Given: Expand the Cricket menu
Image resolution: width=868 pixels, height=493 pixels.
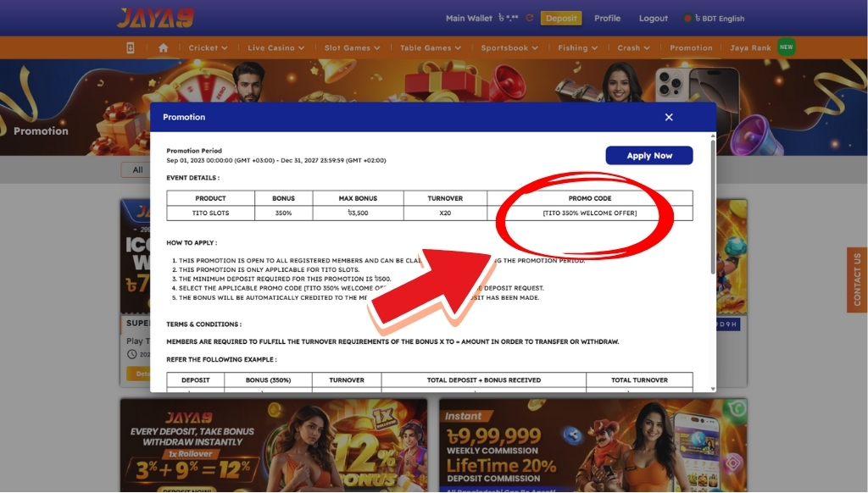Looking at the screenshot, I should (208, 47).
